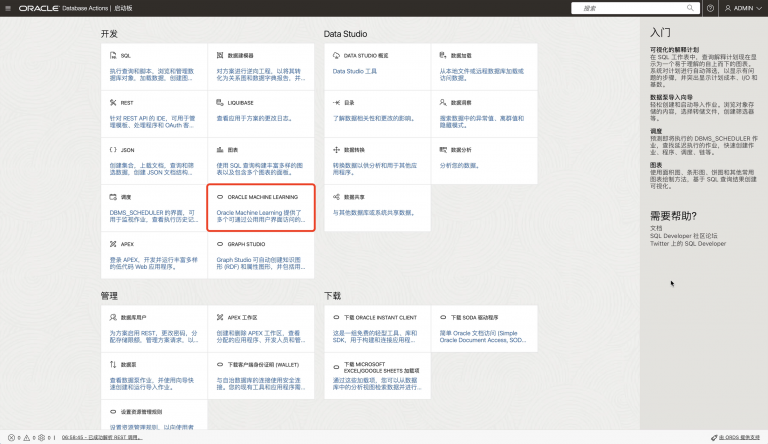768x444 pixels.
Task: Click the 入门 panel heading
Action: [x=660, y=33]
